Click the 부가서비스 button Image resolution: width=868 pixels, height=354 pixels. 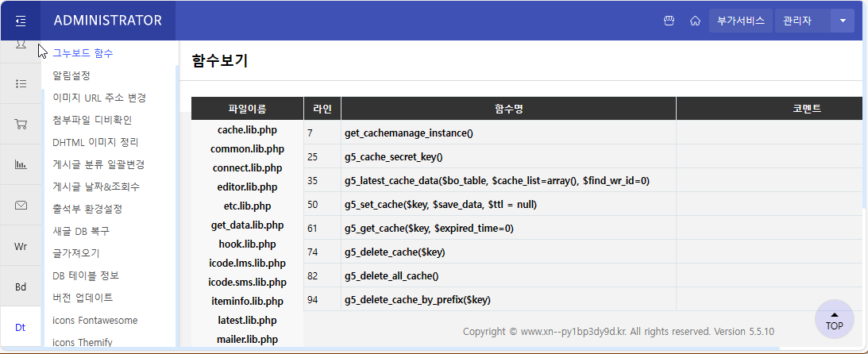(740, 21)
